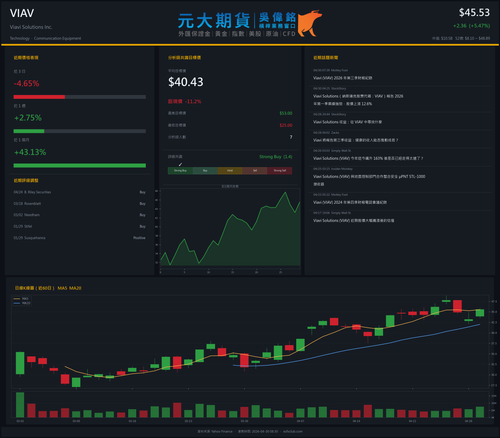The width and height of the screenshot is (500, 438).
Task: Click the tallest green volume bar
Action: tap(20, 405)
